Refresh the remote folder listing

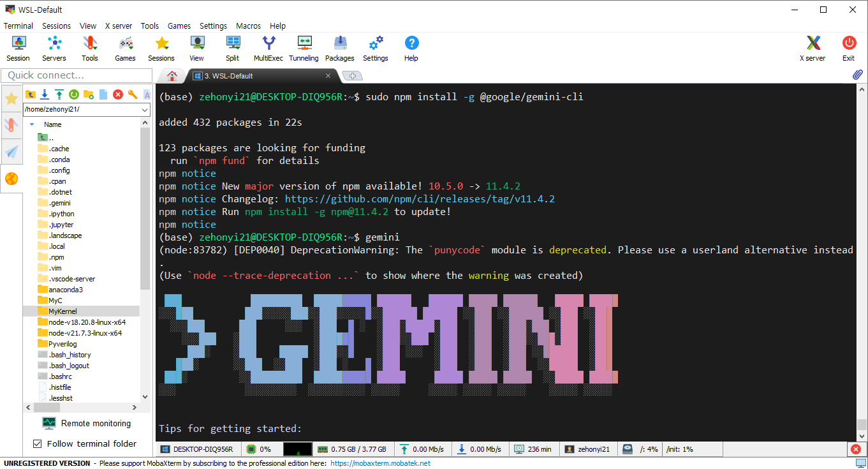click(74, 94)
